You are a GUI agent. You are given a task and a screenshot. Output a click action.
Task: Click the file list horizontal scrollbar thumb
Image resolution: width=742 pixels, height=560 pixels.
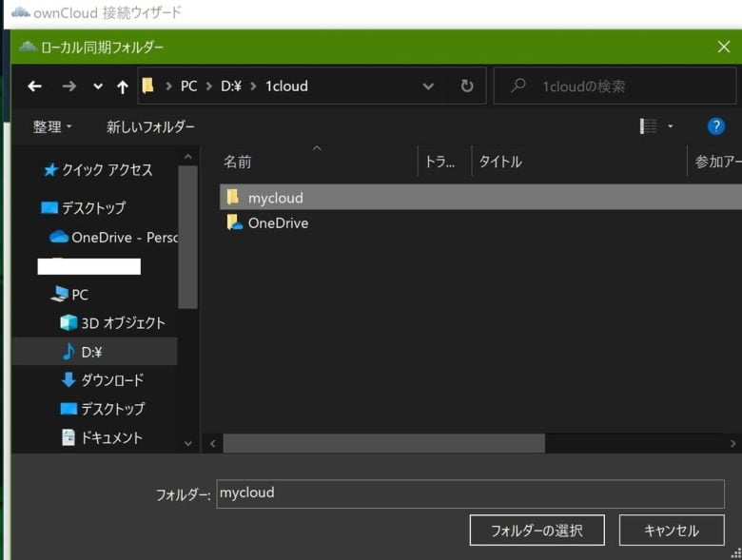[383, 443]
